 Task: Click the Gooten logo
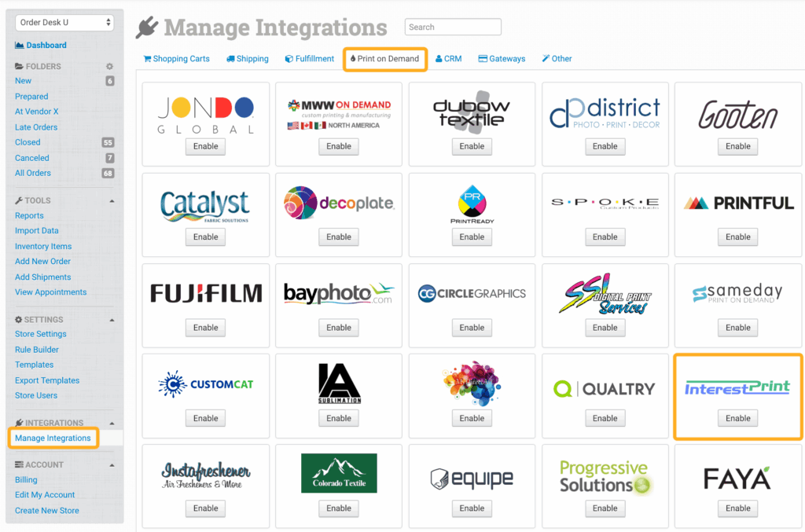click(x=737, y=115)
